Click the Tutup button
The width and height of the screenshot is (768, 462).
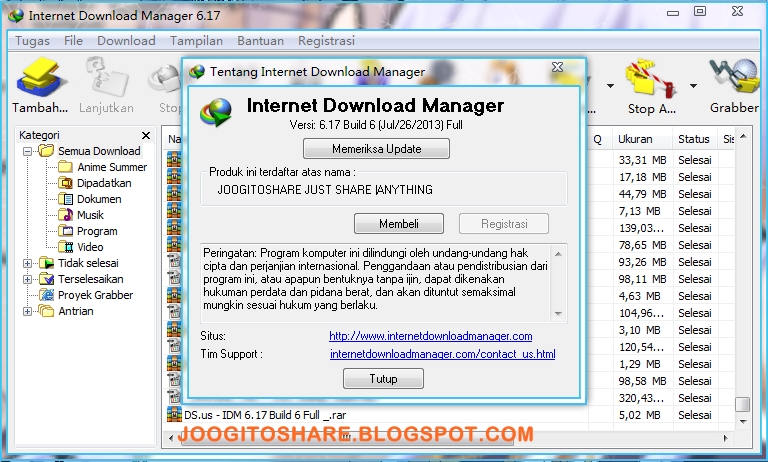[383, 378]
